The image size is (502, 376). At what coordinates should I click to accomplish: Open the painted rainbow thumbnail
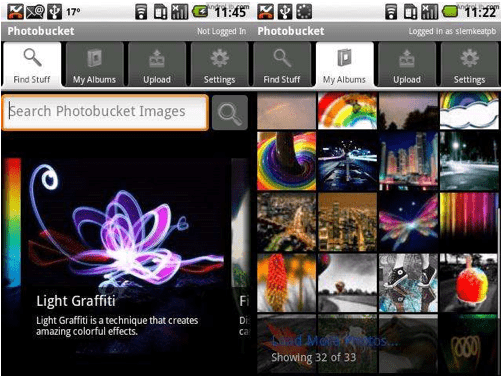click(x=347, y=111)
